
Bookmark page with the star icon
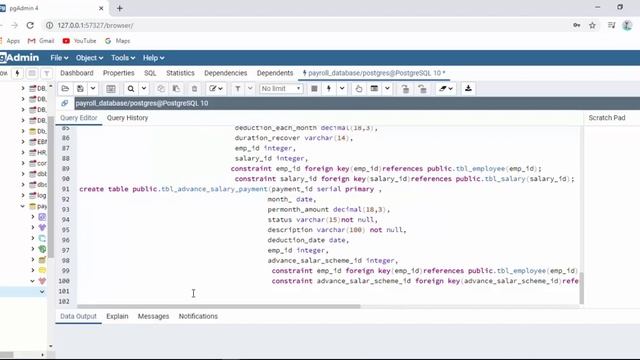(x=592, y=25)
